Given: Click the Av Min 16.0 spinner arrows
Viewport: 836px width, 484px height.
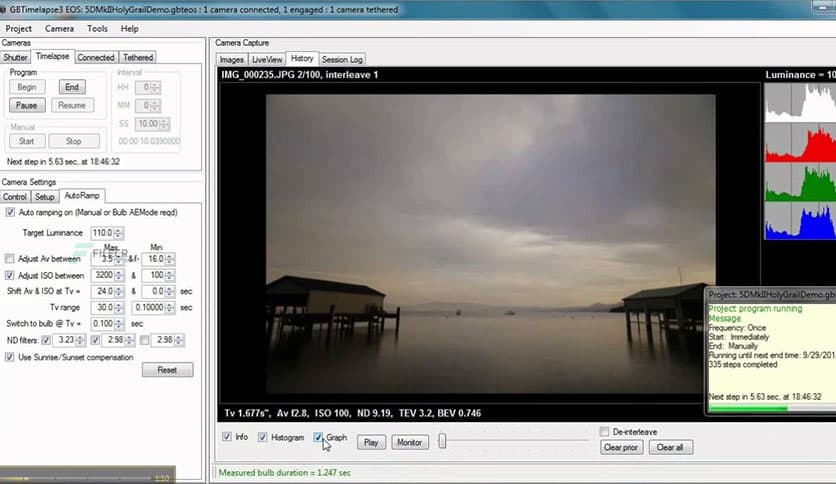Looking at the screenshot, I should 170,259.
